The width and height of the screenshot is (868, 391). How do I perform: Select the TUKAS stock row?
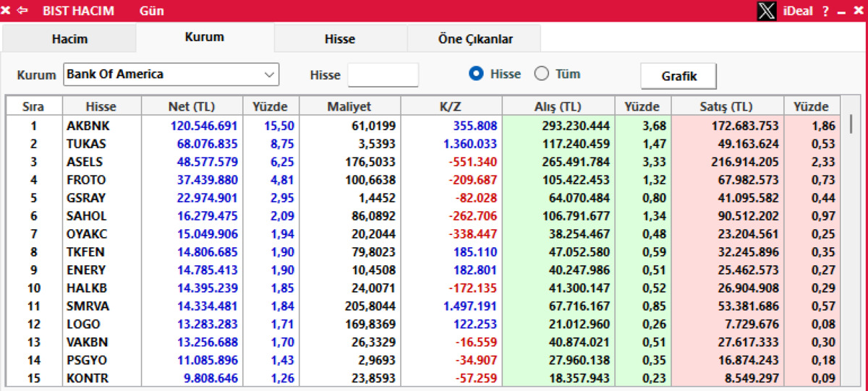pos(423,144)
